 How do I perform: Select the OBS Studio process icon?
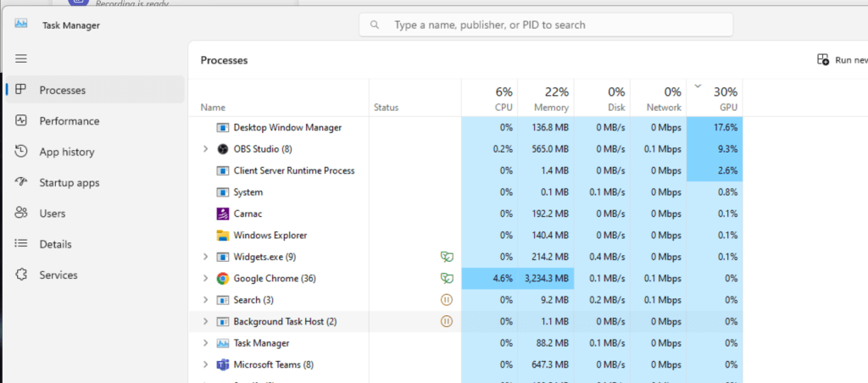coord(223,149)
